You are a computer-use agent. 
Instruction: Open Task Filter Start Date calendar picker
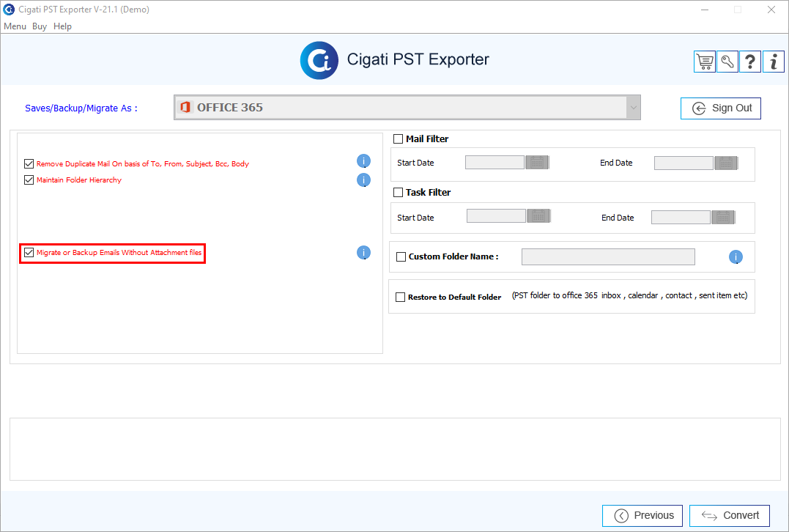click(x=538, y=216)
